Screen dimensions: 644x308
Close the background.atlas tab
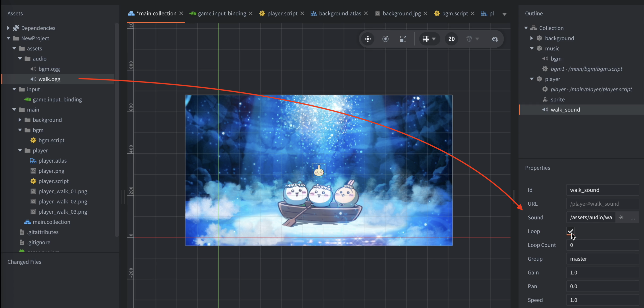pyautogui.click(x=366, y=13)
